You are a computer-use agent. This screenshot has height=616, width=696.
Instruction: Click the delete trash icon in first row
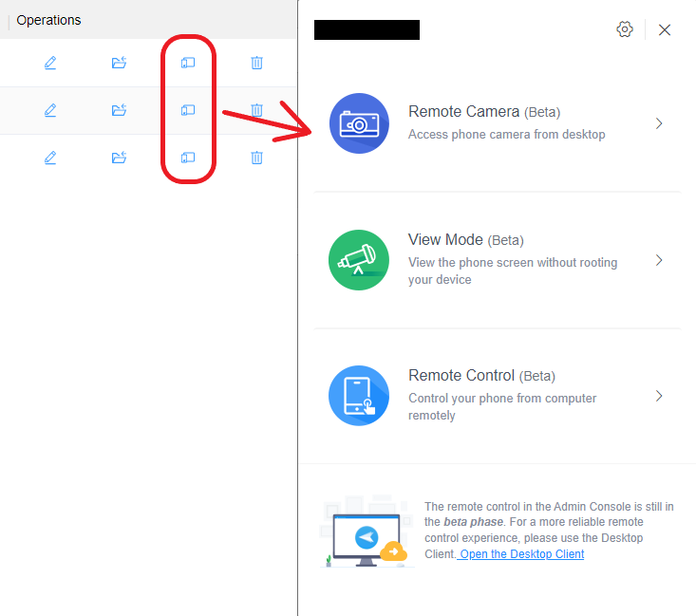256,63
